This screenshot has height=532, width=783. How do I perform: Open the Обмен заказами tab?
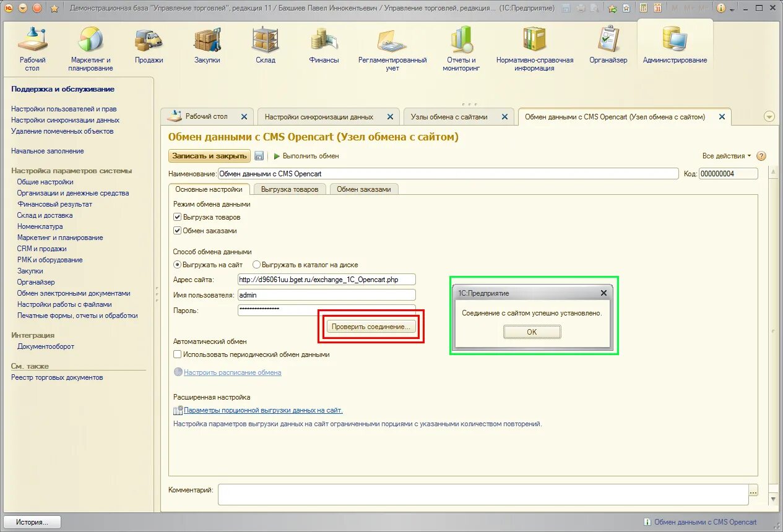[364, 189]
